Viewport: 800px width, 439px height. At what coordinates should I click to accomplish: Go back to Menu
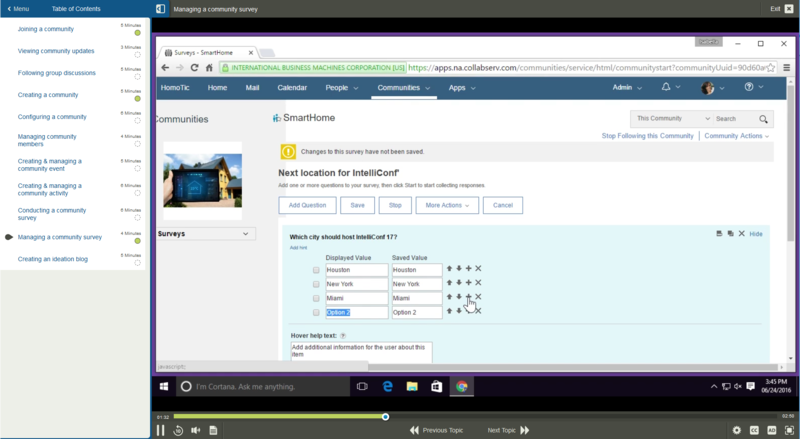(x=18, y=9)
